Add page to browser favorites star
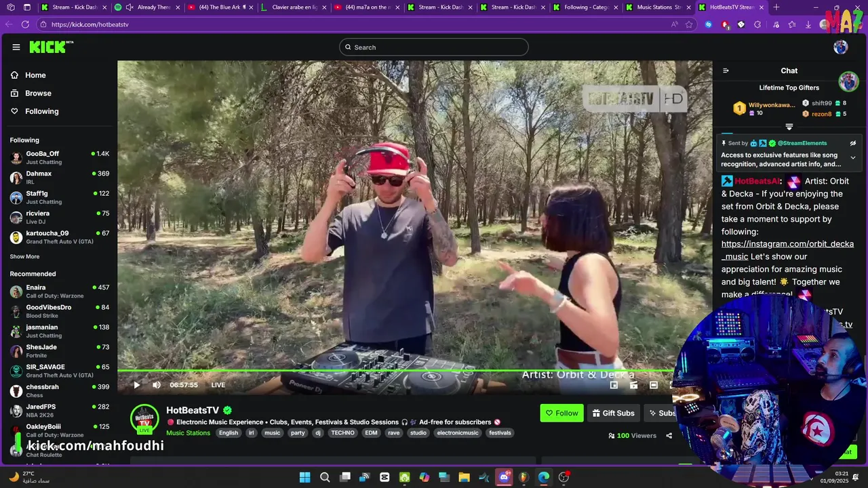The image size is (868, 488). click(x=689, y=24)
